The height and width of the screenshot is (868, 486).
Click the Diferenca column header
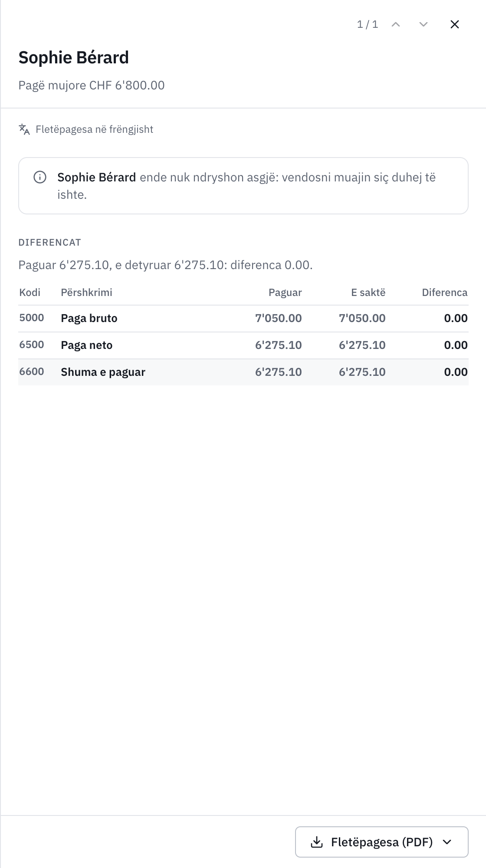tap(445, 293)
